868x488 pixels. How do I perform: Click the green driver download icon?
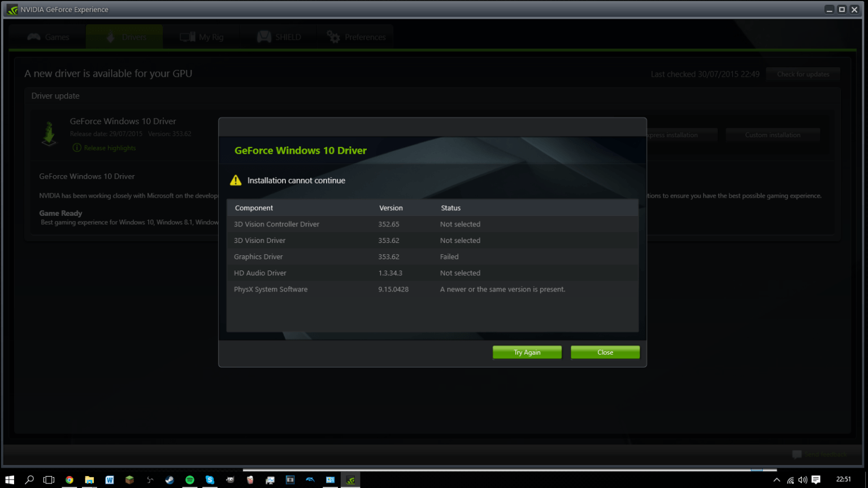[49, 134]
